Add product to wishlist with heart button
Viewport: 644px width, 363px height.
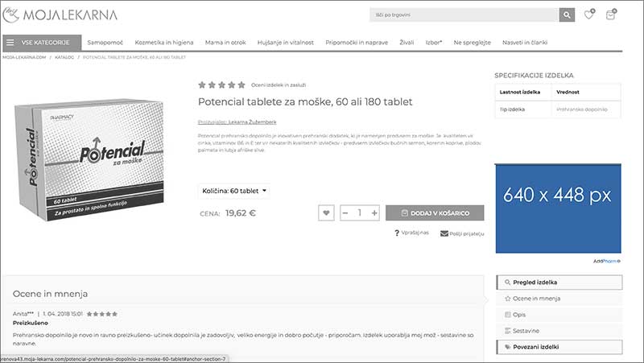tap(326, 212)
